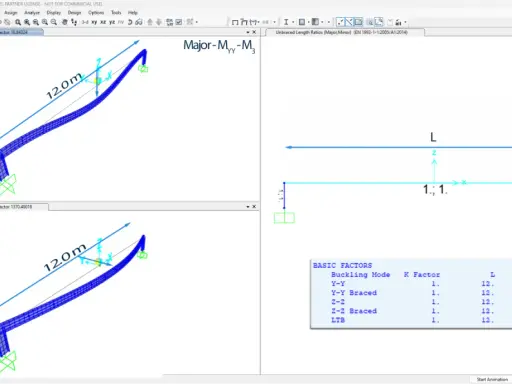Open the Help menu
This screenshot has height=384, width=512.
coord(133,12)
